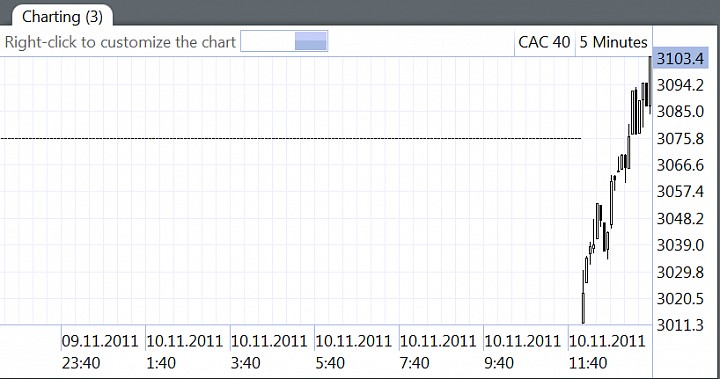Open the CAC 40 instrument selector
The height and width of the screenshot is (379, 720).
[x=544, y=42]
